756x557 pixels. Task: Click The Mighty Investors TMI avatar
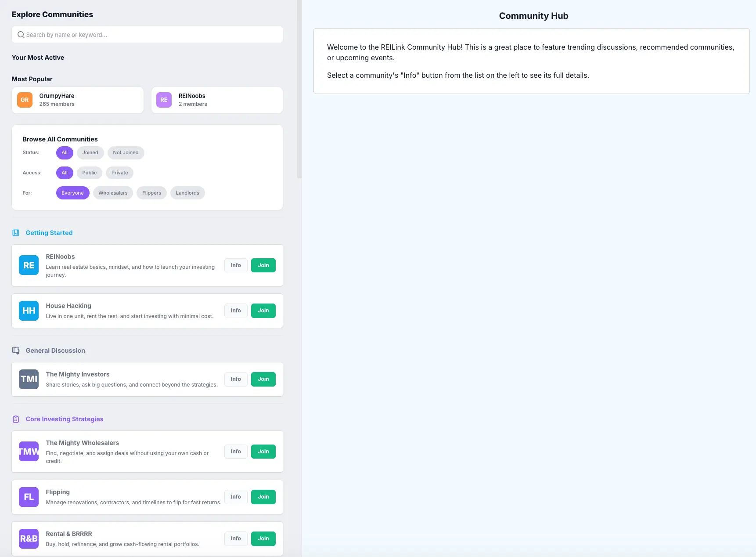[28, 379]
